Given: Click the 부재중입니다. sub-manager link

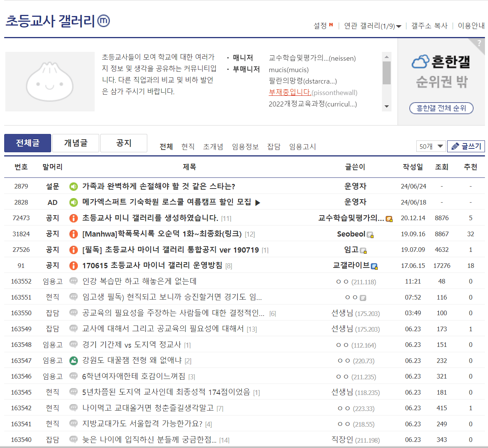Looking at the screenshot, I should click(290, 92).
